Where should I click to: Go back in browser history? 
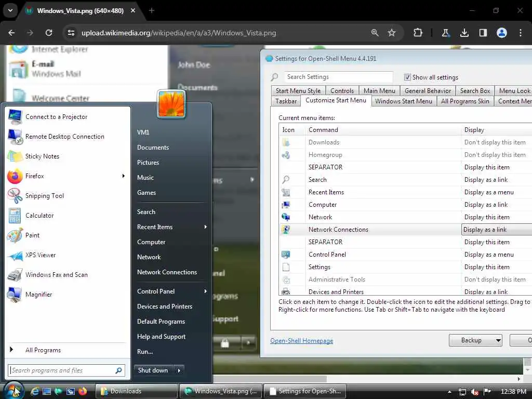[11, 33]
